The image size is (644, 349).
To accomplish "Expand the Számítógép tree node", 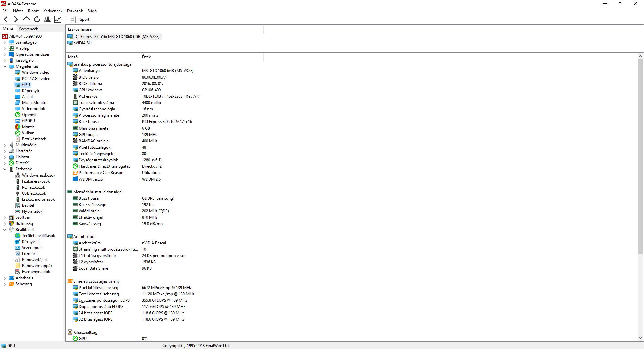I will [5, 42].
